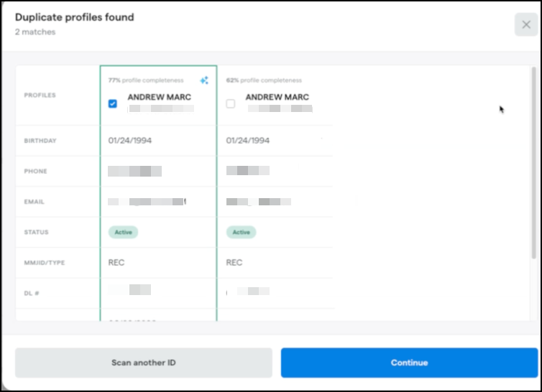
Task: Click the BIRTHDAY row label
Action: pos(40,141)
